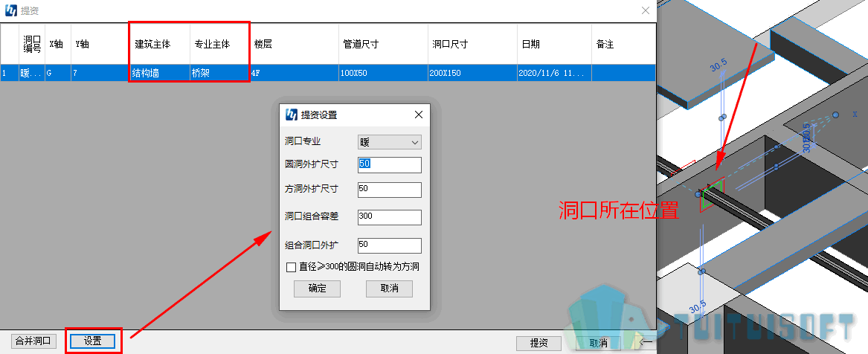Select the 桥架 cell
Screen dimensions: 868x354
[x=219, y=73]
